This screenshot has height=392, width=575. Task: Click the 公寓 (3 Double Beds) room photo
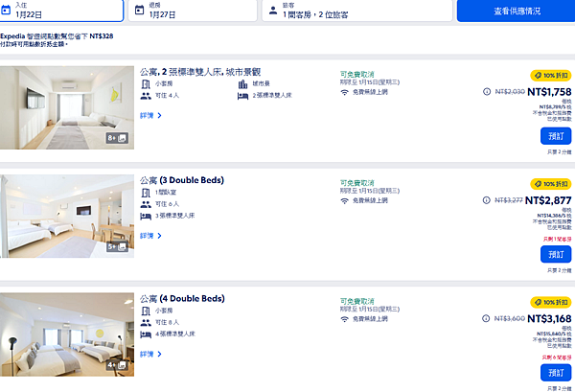click(x=67, y=217)
